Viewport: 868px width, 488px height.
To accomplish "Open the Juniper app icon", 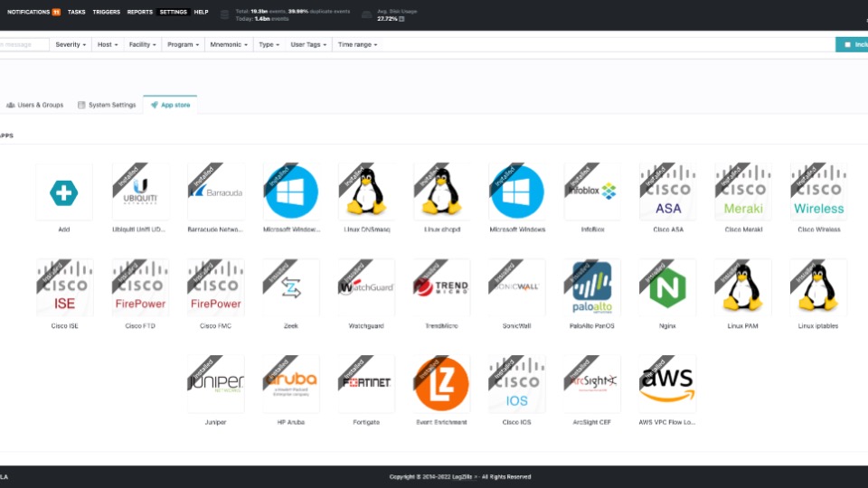I will pyautogui.click(x=215, y=383).
